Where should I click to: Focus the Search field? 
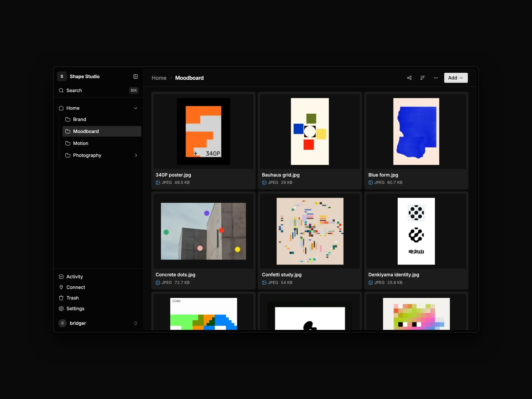point(99,90)
